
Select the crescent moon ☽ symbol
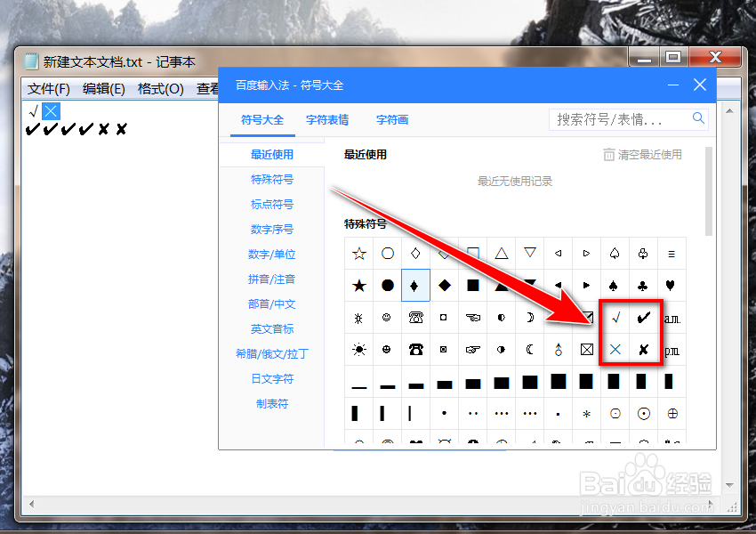point(529,349)
